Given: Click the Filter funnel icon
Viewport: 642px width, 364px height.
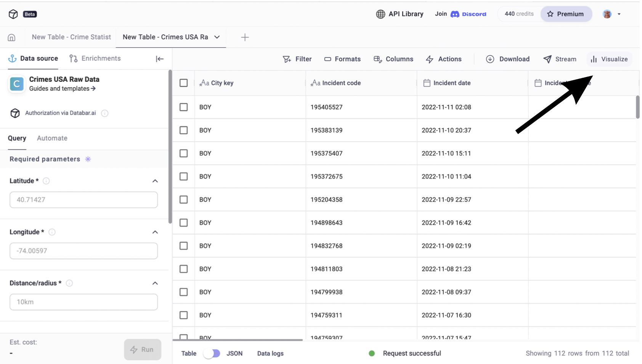Looking at the screenshot, I should pos(287,59).
